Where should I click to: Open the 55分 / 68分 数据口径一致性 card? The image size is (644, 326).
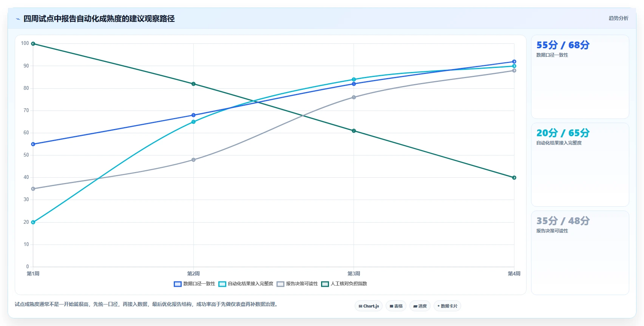[x=580, y=77]
